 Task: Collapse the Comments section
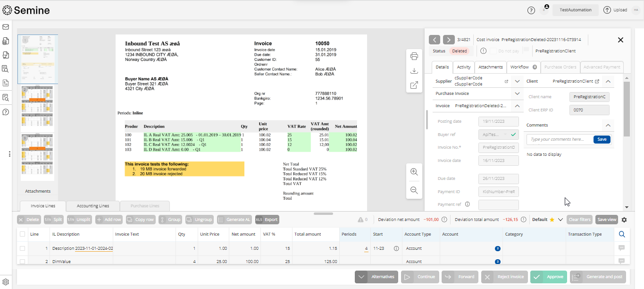[608, 125]
